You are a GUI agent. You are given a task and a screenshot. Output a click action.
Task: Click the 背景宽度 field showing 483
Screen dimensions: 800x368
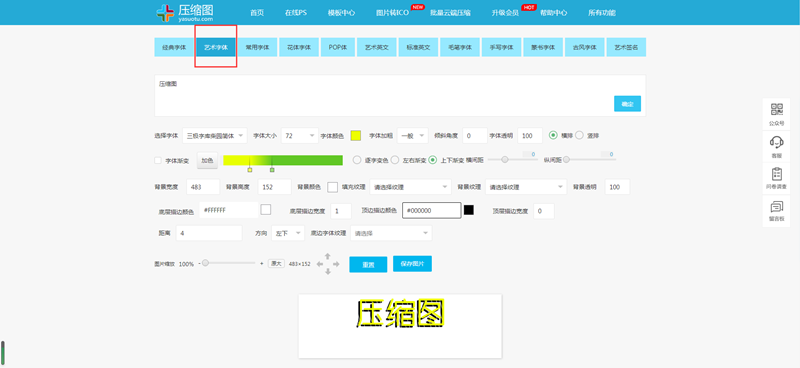(x=203, y=187)
